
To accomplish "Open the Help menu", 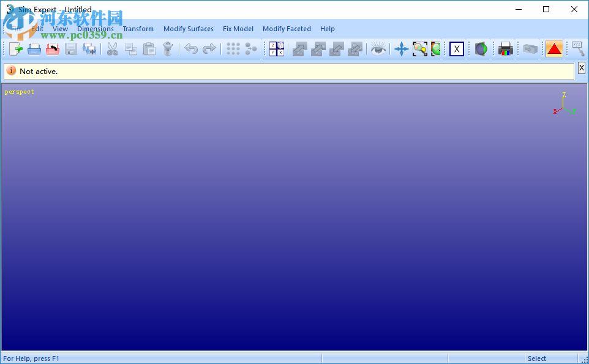I will click(328, 29).
